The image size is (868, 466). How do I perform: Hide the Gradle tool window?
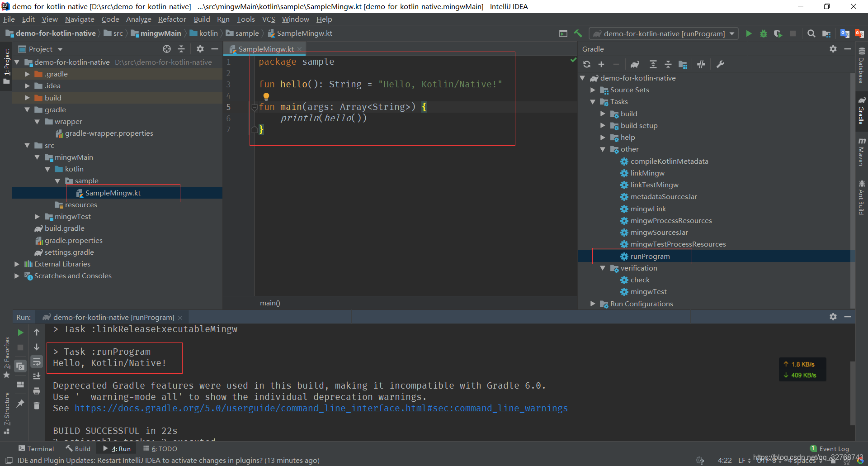[x=848, y=49]
